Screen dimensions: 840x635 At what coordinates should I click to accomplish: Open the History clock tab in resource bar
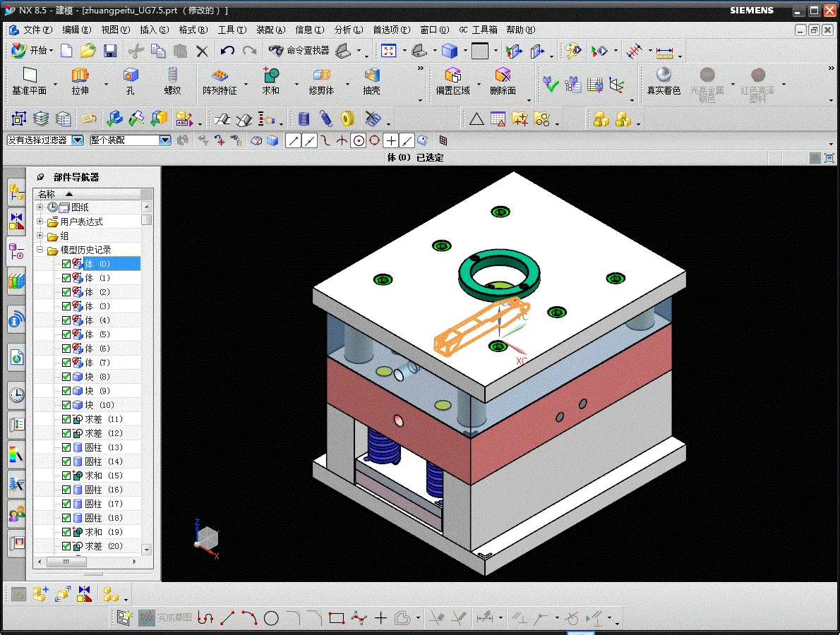tap(17, 395)
